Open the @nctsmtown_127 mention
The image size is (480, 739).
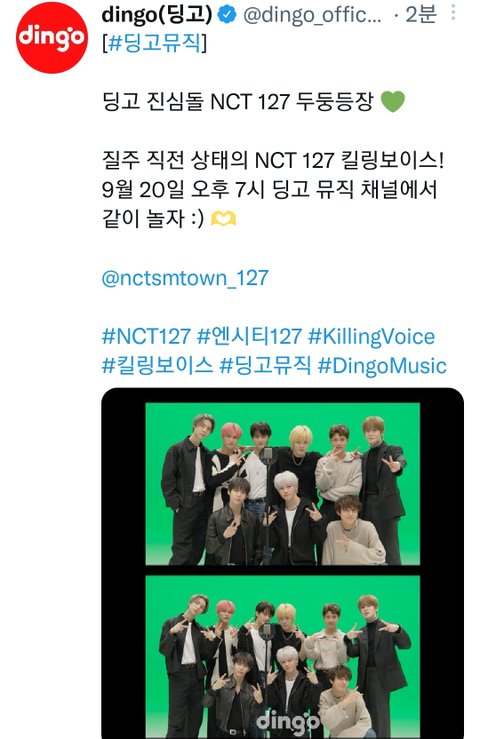pyautogui.click(x=185, y=278)
